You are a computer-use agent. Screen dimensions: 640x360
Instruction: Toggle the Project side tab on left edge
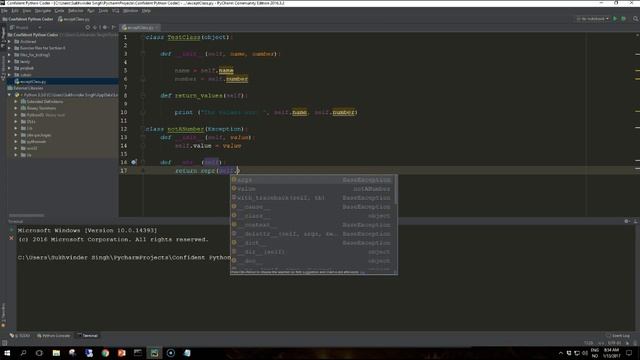[3, 38]
